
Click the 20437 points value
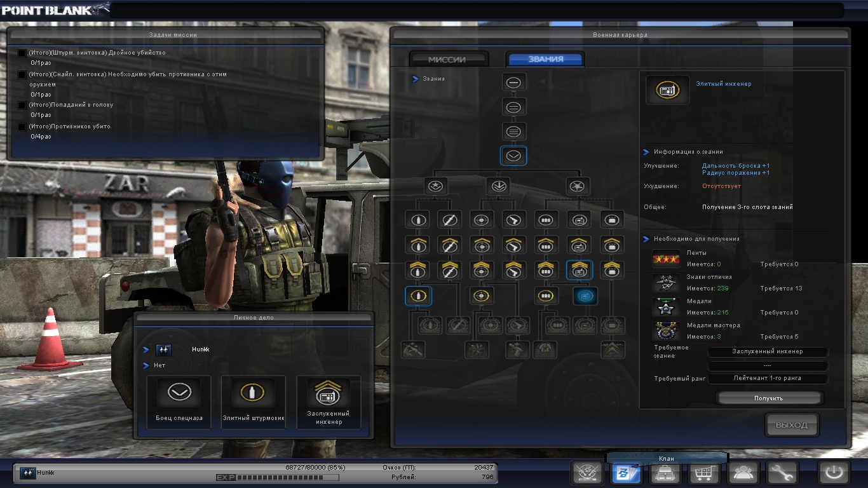[484, 468]
